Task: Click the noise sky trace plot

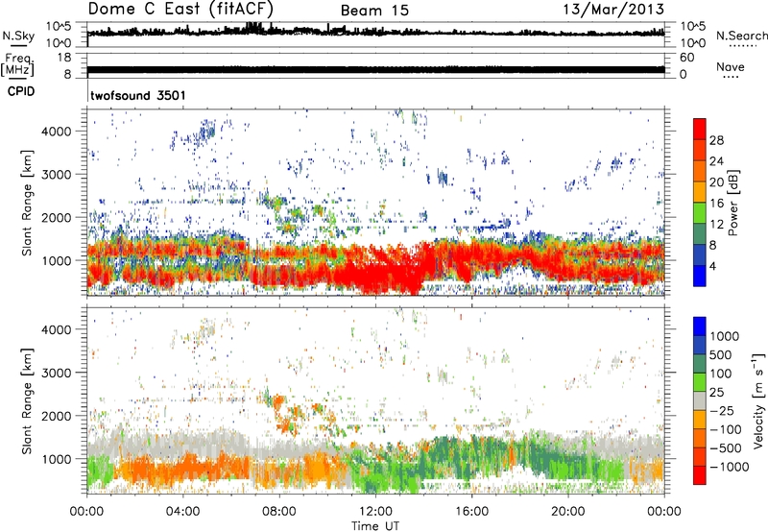Action: tap(375, 33)
